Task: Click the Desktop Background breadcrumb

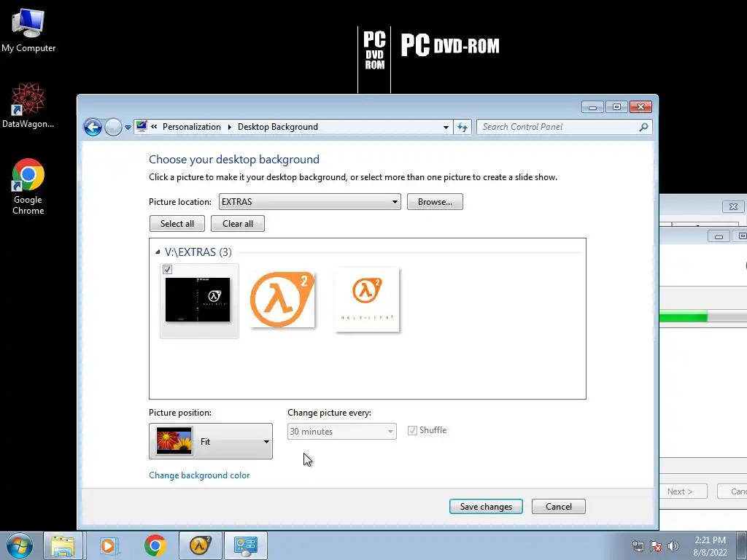Action: click(x=278, y=127)
